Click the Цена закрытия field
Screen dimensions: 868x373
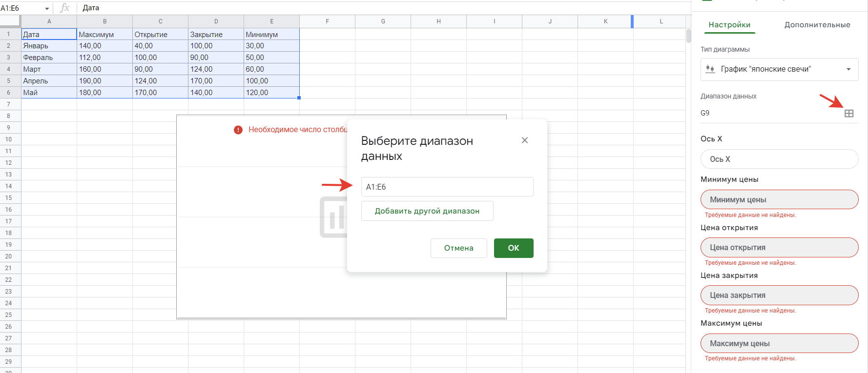(779, 295)
